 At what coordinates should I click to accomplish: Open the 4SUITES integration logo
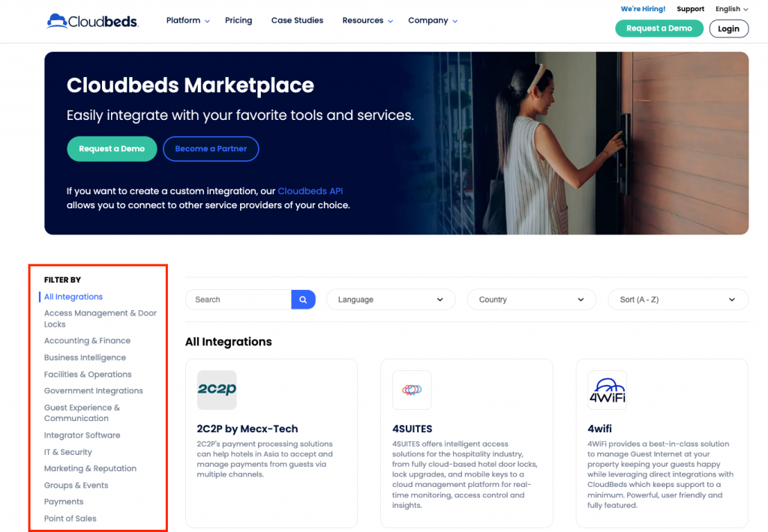(412, 390)
